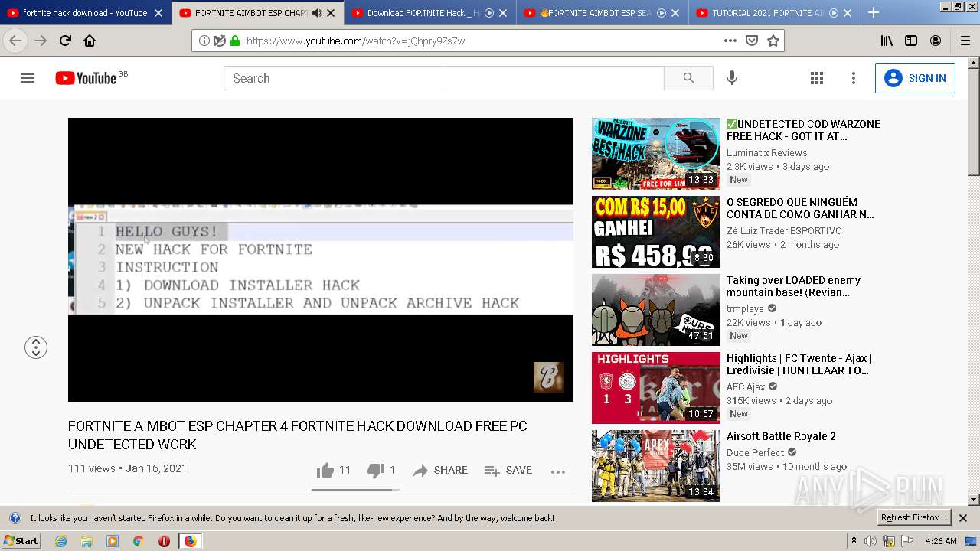980x551 pixels.
Task: Visit AFC Ajax channel
Action: [746, 386]
